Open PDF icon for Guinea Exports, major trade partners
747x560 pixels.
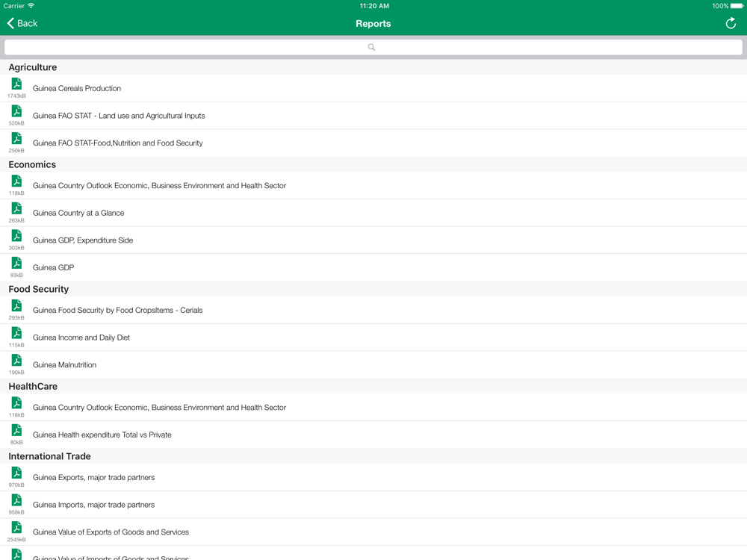pyautogui.click(x=16, y=473)
